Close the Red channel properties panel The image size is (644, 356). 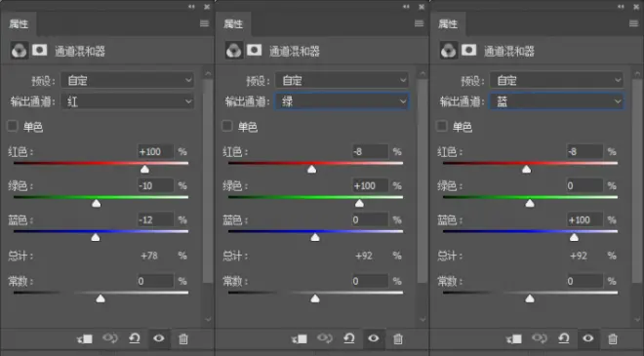click(x=207, y=7)
